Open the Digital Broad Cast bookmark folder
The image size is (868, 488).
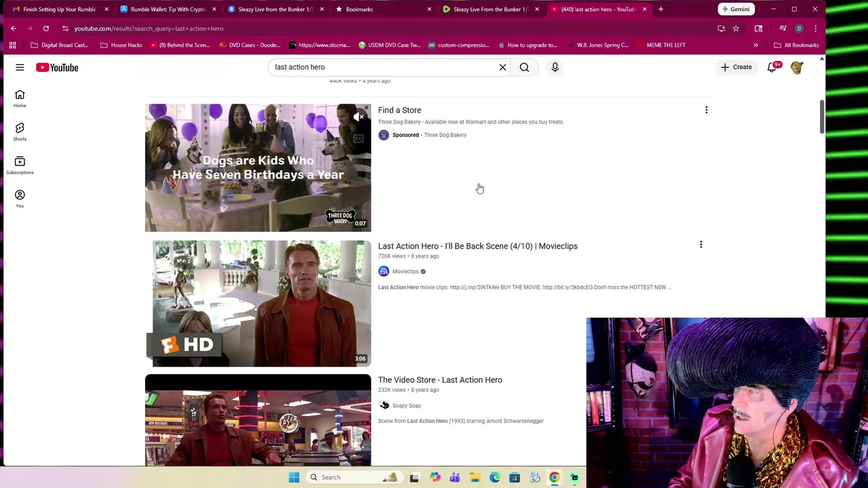pyautogui.click(x=60, y=45)
